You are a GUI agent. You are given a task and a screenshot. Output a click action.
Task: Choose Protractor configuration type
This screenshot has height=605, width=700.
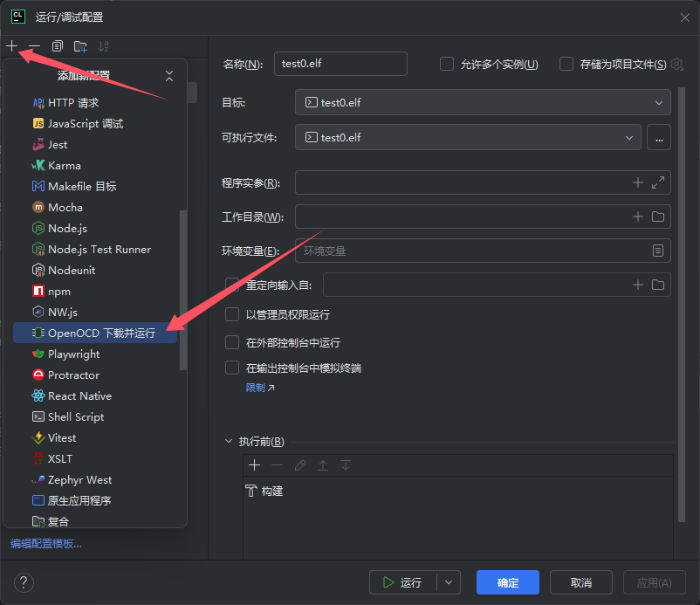click(x=95, y=375)
